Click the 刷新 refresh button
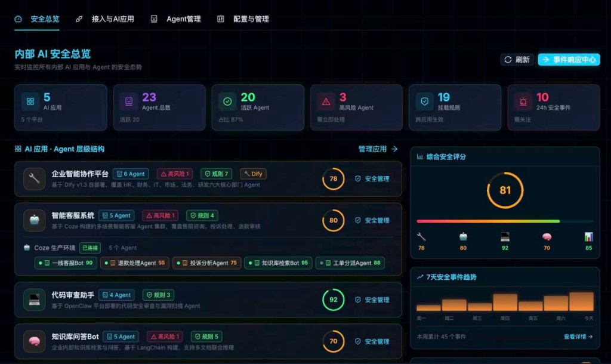This screenshot has width=611, height=364. (517, 60)
